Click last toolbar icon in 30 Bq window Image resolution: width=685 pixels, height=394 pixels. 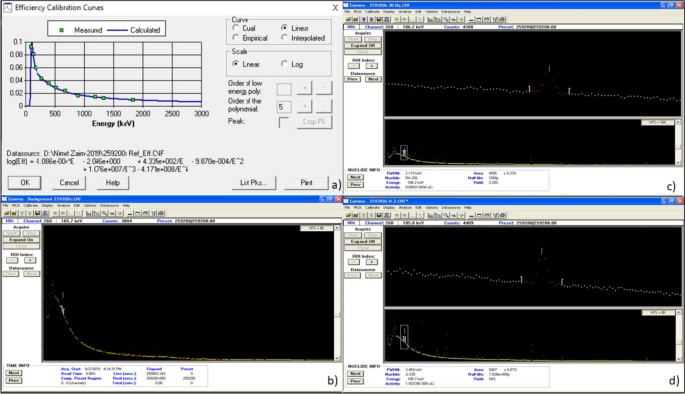click(502, 19)
